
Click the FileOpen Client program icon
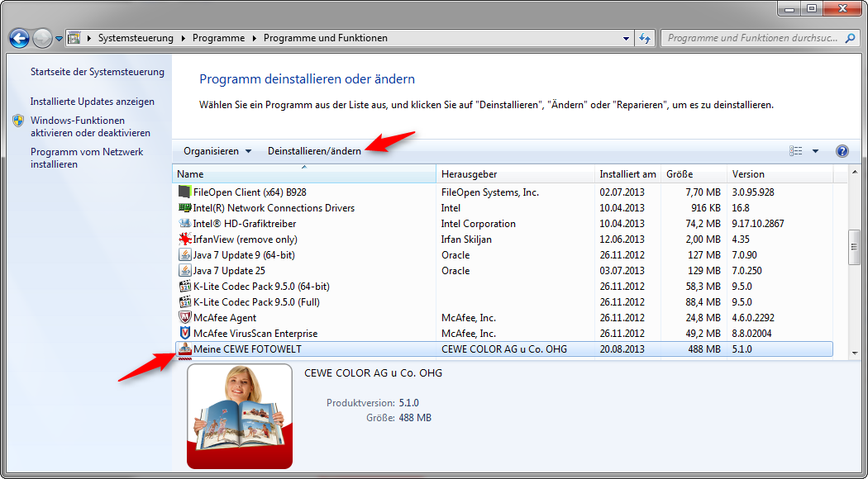click(185, 192)
